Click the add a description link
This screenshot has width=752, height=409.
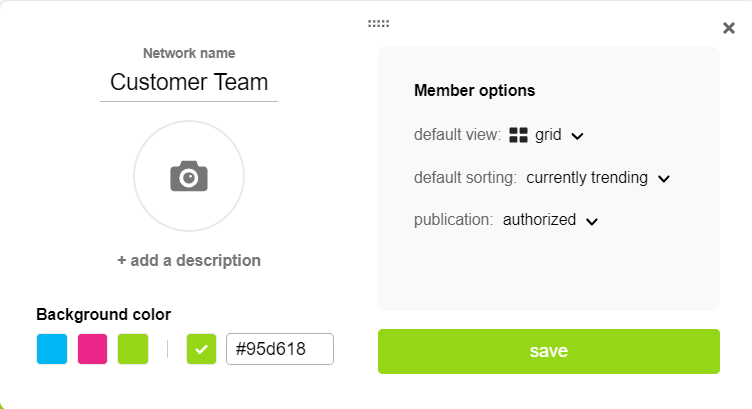[189, 260]
